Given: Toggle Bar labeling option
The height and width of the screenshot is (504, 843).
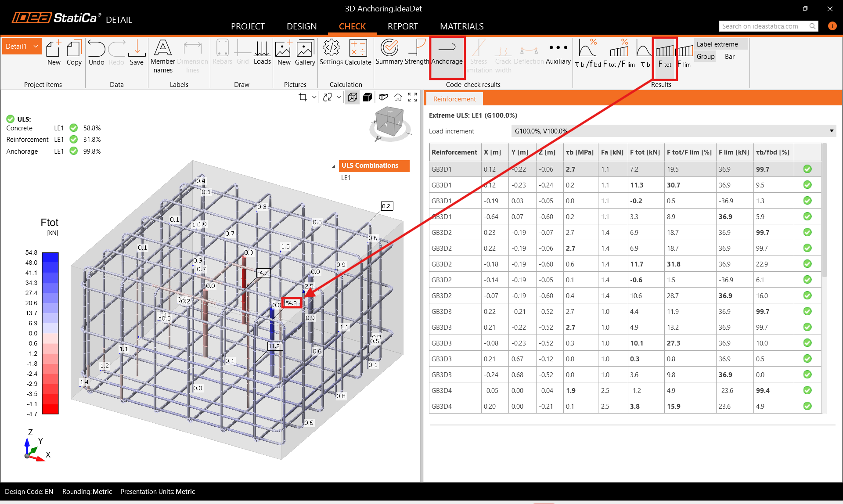Looking at the screenshot, I should point(730,56).
